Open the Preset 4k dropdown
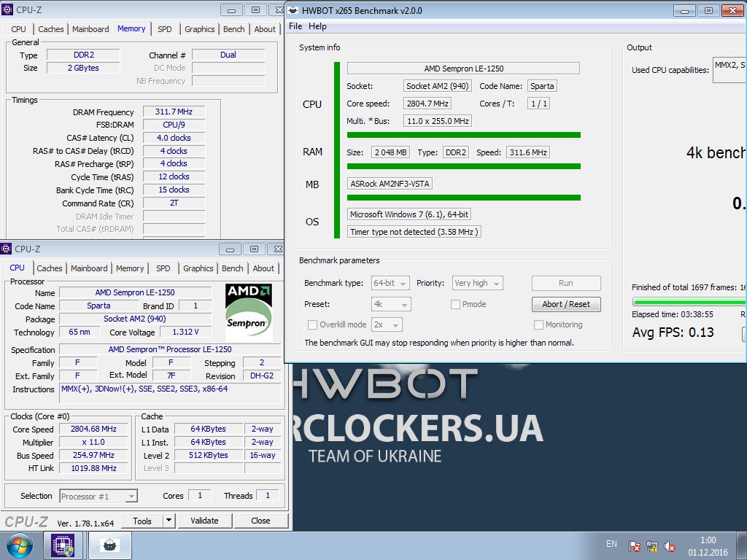Image resolution: width=747 pixels, height=560 pixels. coord(391,304)
